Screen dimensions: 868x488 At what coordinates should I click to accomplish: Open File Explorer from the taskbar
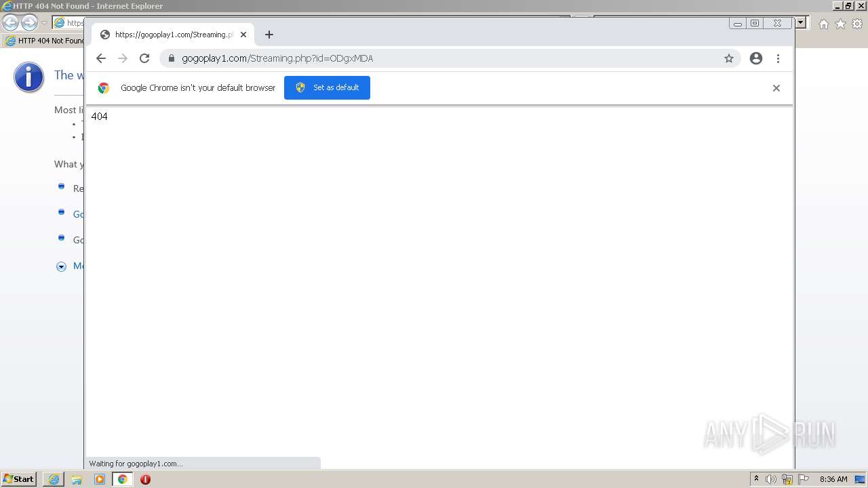coord(77,479)
